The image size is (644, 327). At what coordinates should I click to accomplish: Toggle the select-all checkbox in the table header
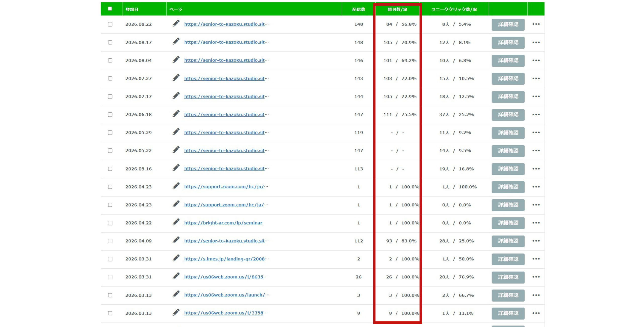(110, 9)
